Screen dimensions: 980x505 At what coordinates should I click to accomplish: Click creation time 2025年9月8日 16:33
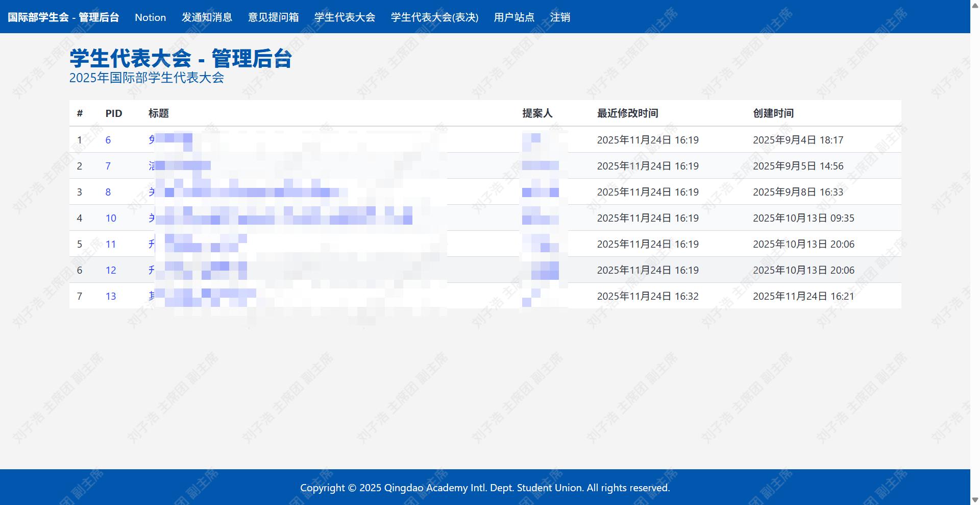[x=798, y=192]
